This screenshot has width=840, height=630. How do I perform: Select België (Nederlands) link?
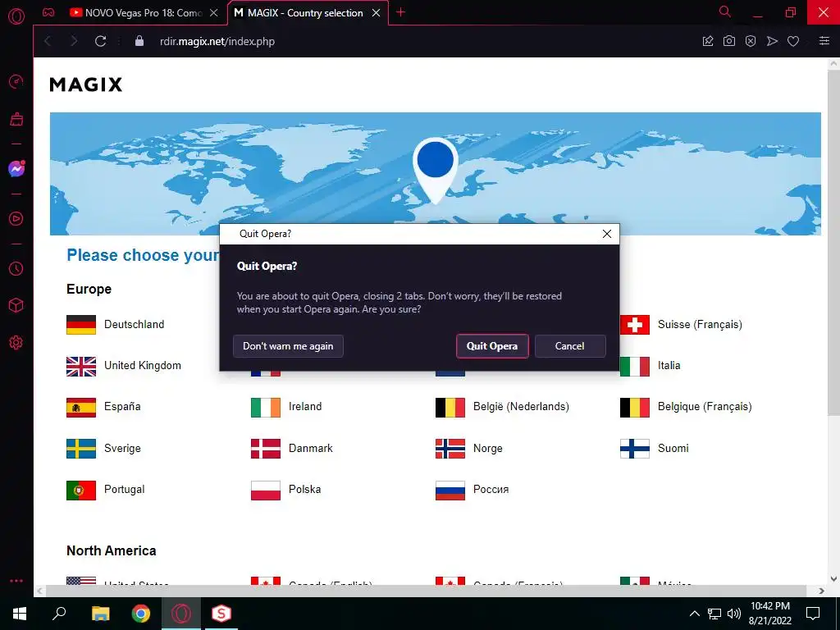(521, 407)
